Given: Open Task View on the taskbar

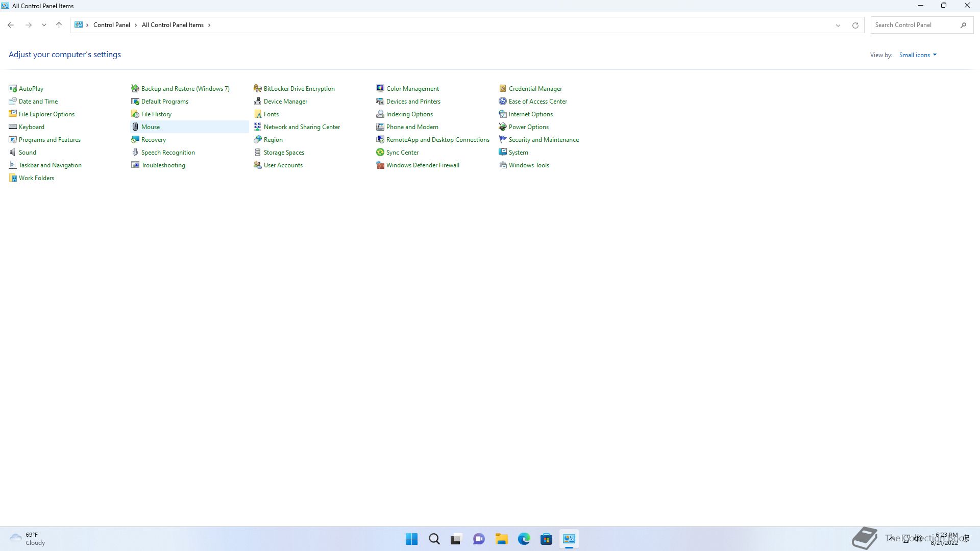Looking at the screenshot, I should 456,539.
